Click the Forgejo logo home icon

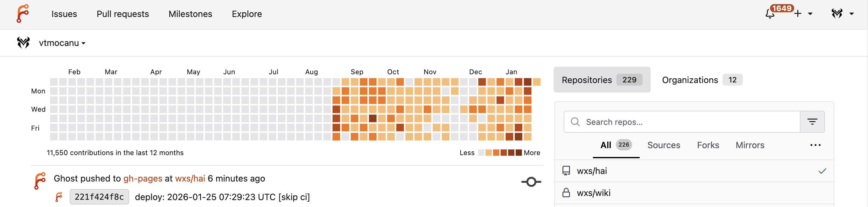click(x=23, y=14)
